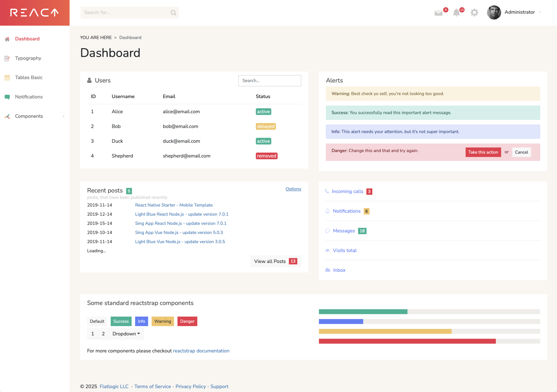Click the Users Search input field
Image resolution: width=557 pixels, height=392 pixels.
pyautogui.click(x=270, y=81)
